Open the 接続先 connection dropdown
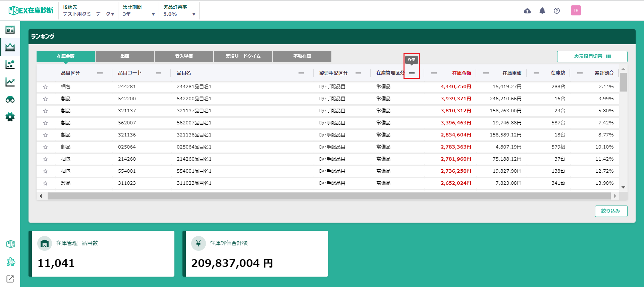The image size is (644, 287). pos(89,14)
